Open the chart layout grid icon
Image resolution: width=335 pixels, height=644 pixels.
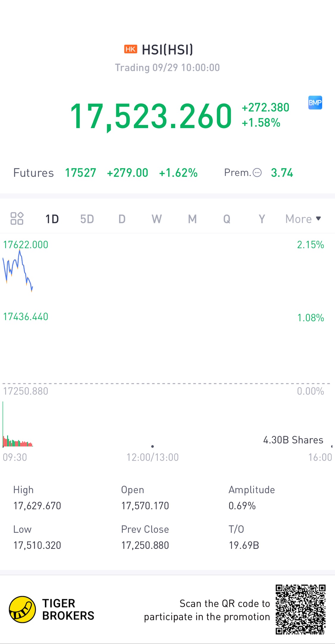coord(17,218)
